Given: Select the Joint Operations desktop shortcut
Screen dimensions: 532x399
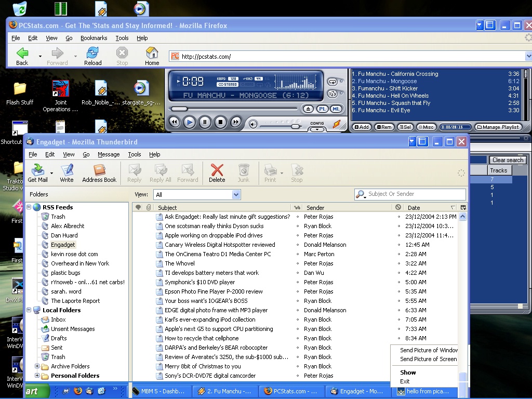Looking at the screenshot, I should [61, 96].
